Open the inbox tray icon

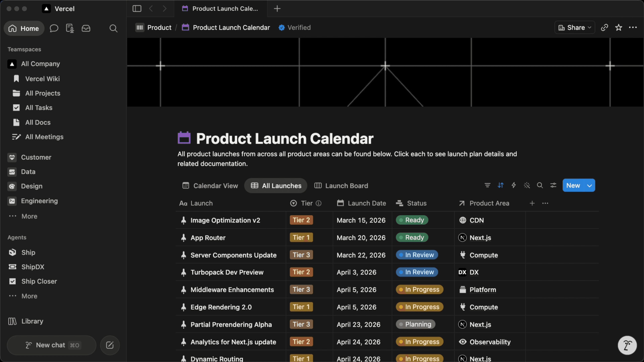click(86, 28)
